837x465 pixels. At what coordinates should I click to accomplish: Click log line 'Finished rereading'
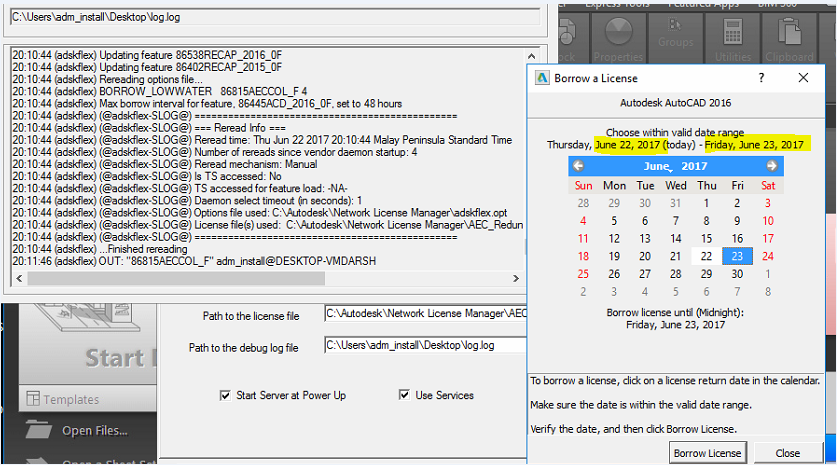coord(100,249)
